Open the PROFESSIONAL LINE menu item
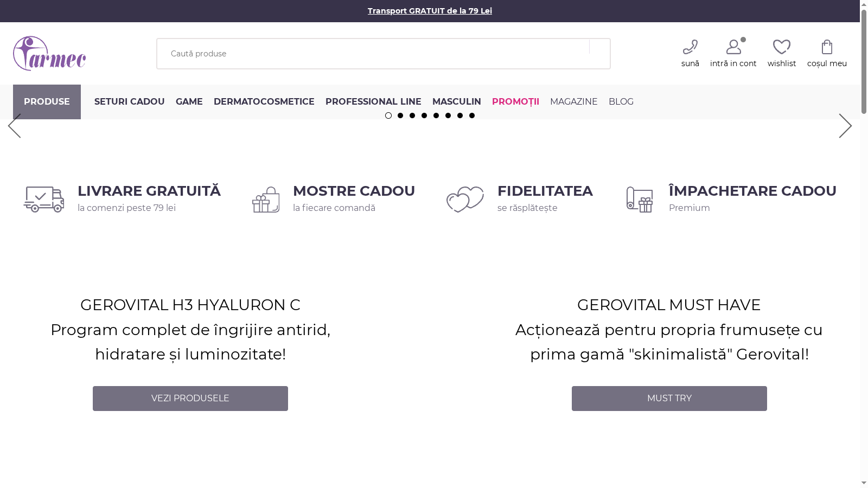The image size is (868, 488). (373, 102)
